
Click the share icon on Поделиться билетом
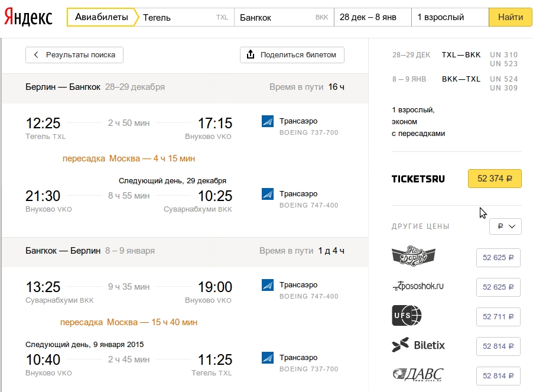pos(251,54)
